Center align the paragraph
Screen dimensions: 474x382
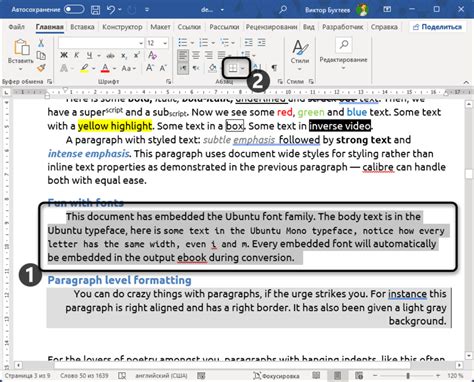(196, 55)
